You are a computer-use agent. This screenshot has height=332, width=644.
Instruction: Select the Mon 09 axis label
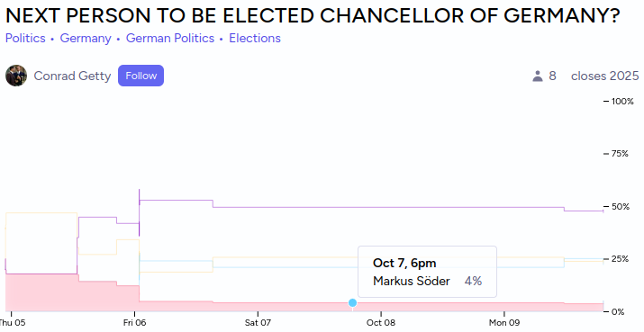[504, 323]
